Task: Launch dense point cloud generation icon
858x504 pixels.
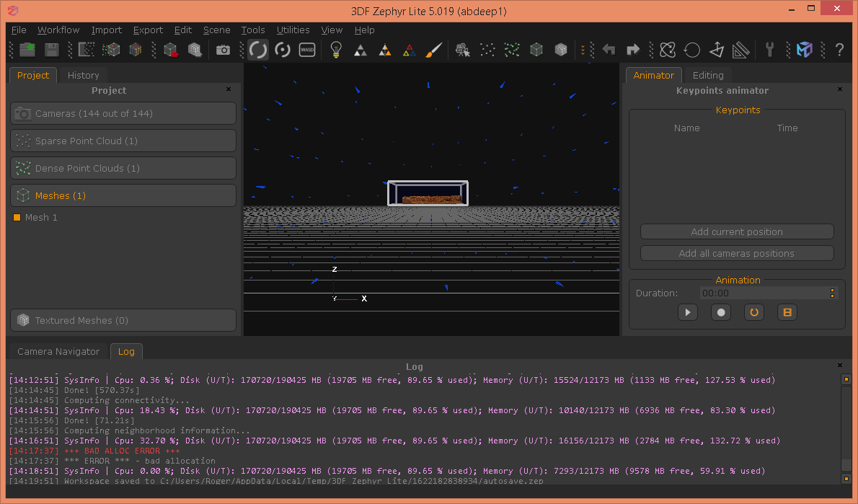Action: click(x=111, y=50)
